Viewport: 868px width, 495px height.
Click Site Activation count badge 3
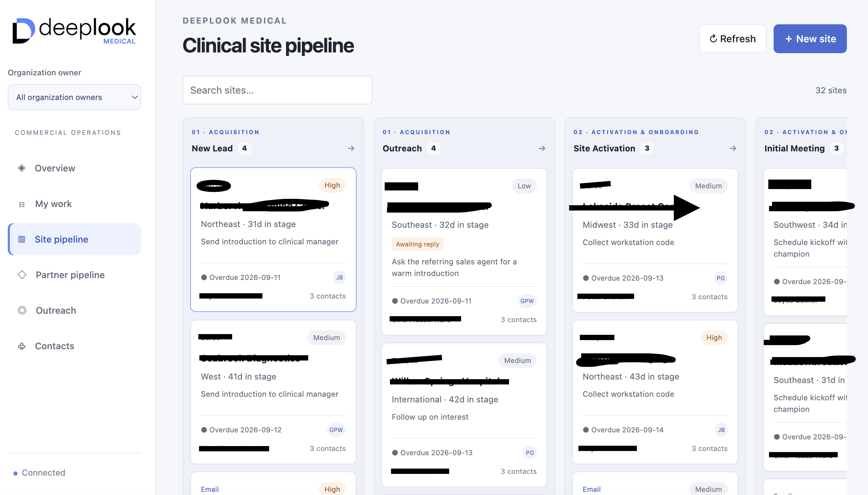(x=647, y=148)
